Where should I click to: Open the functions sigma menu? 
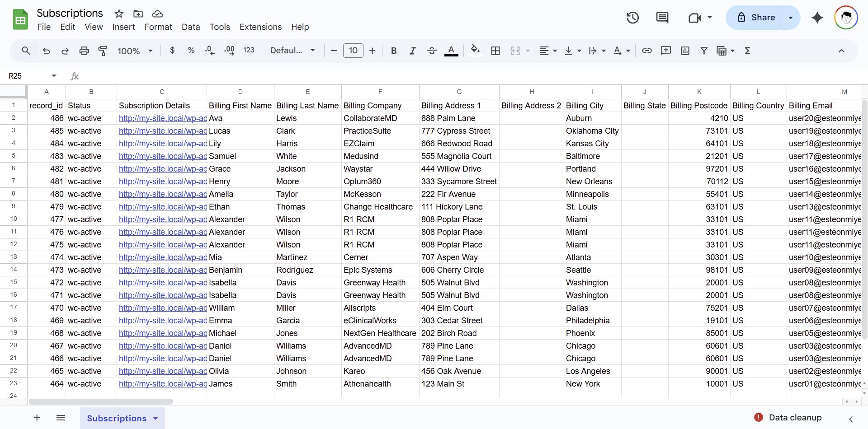click(747, 51)
